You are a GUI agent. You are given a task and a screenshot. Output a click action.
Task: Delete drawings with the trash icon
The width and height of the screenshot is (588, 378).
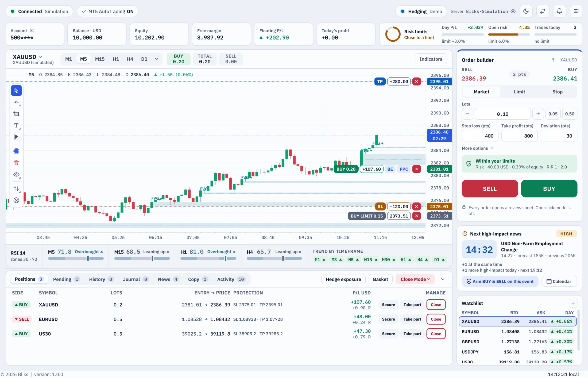click(16, 163)
